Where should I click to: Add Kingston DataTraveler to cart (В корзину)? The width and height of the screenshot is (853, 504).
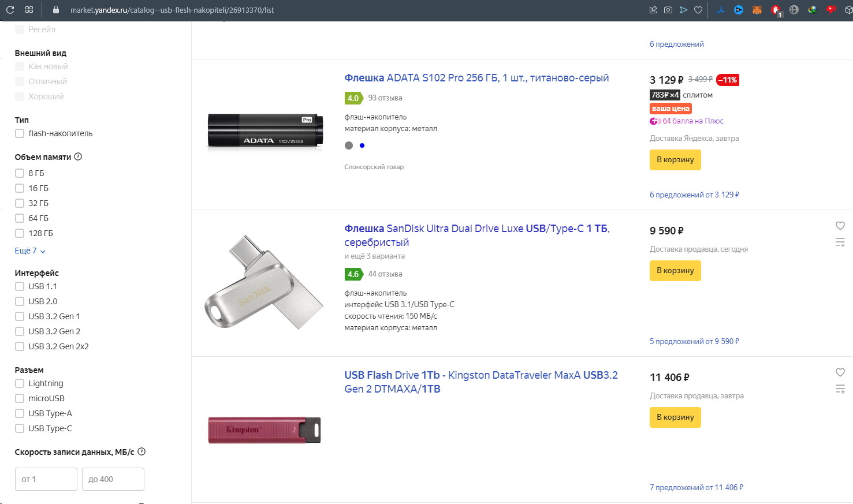(x=675, y=417)
